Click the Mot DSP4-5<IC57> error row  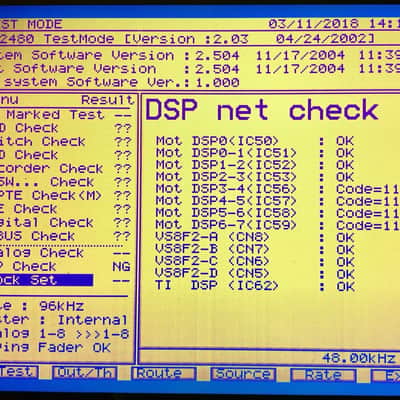277,201
